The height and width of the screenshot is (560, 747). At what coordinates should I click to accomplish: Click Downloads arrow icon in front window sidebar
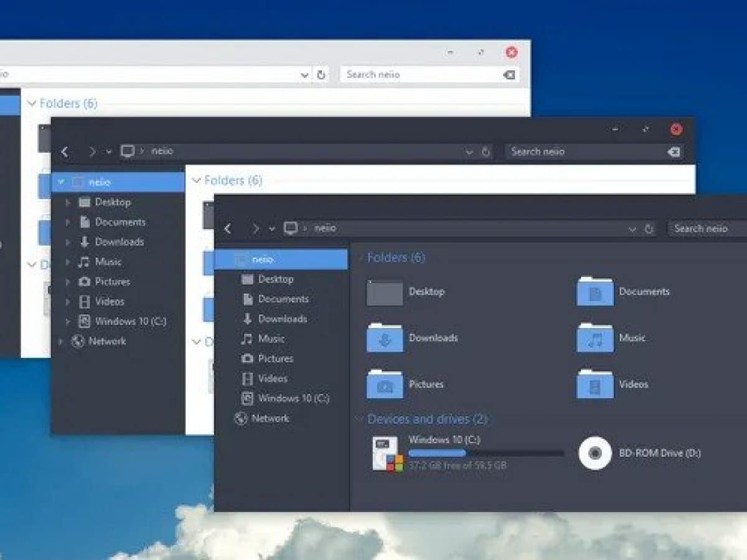pyautogui.click(x=247, y=319)
